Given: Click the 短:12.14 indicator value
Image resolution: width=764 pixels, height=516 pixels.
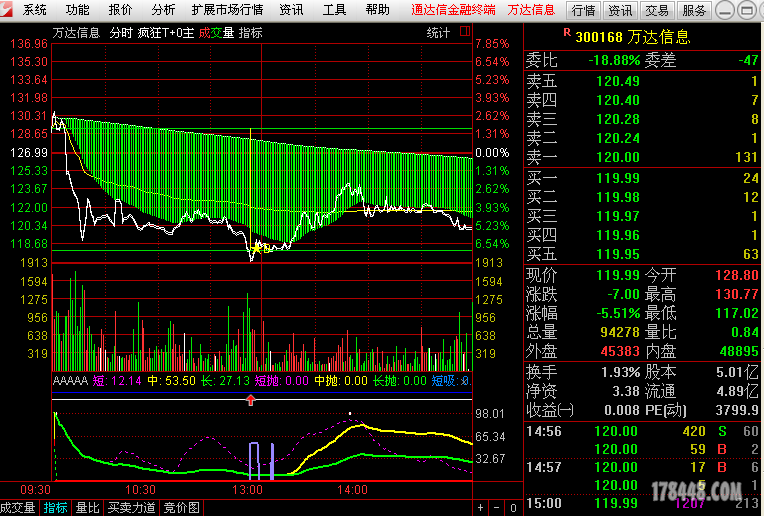Looking at the screenshot, I should [x=117, y=381].
